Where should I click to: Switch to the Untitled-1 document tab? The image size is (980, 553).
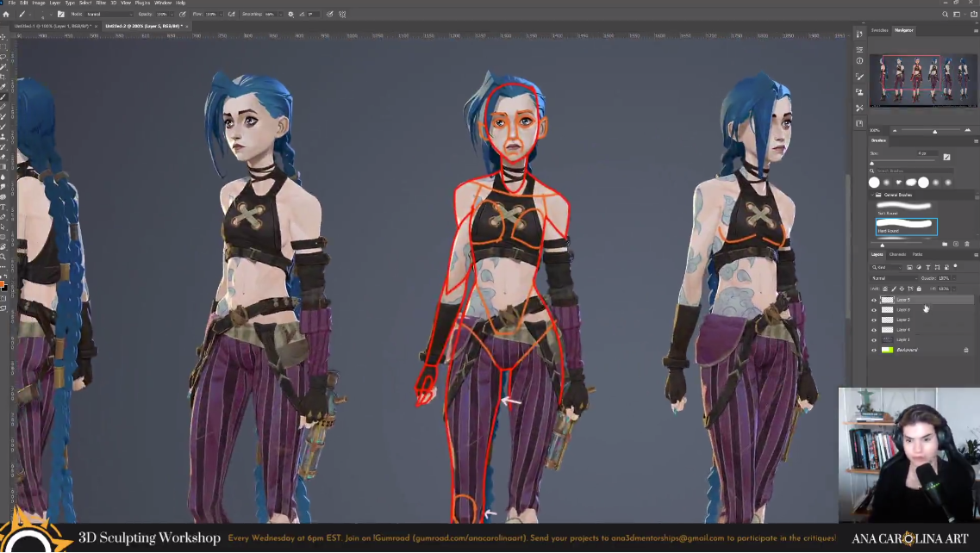(x=53, y=26)
